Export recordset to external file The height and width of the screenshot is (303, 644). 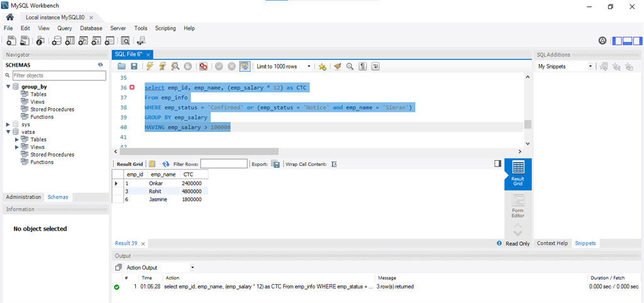275,164
